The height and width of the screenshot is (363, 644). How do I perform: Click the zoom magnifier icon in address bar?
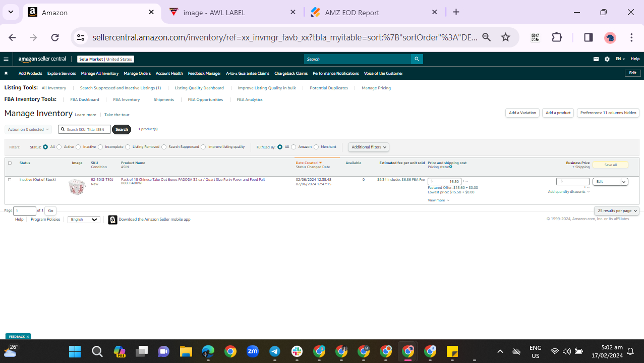click(x=486, y=37)
